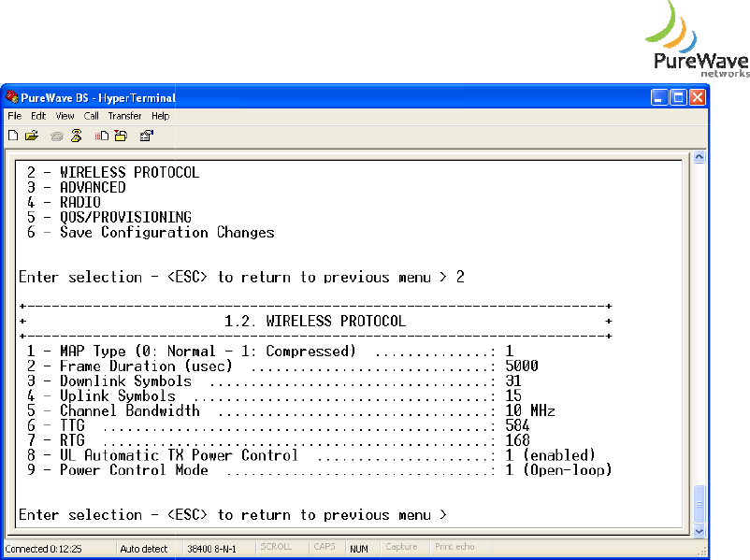Image resolution: width=750 pixels, height=560 pixels.
Task: Open the Transfer menu
Action: (x=124, y=116)
